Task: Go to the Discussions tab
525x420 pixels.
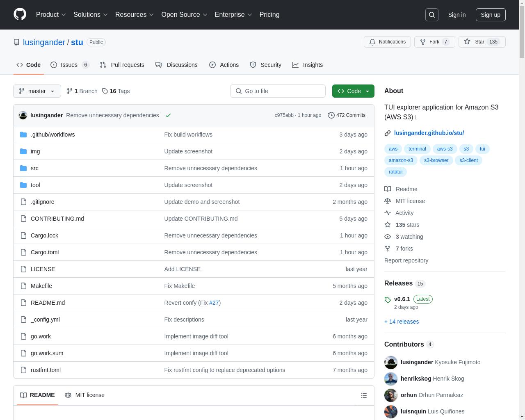Action: pos(176,65)
